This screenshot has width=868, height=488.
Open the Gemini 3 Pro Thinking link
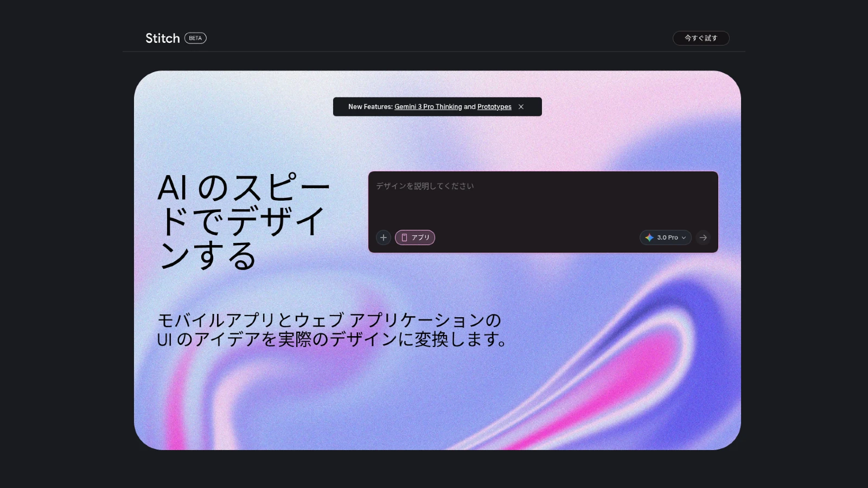point(428,107)
